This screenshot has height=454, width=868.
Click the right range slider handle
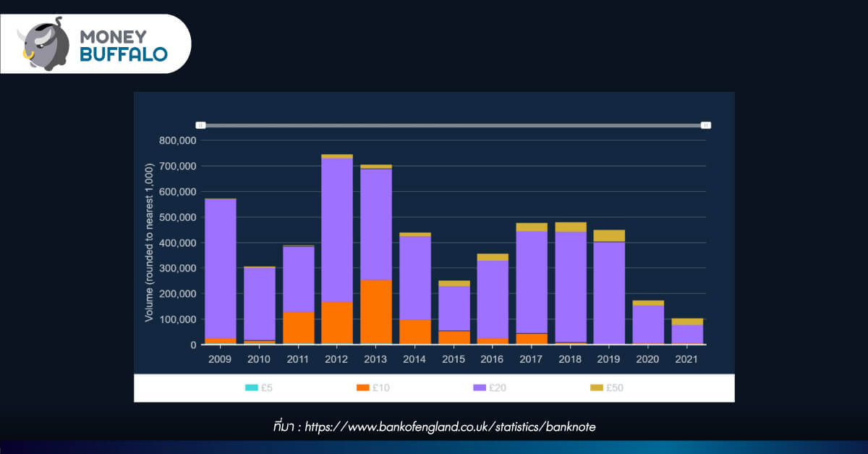(706, 125)
